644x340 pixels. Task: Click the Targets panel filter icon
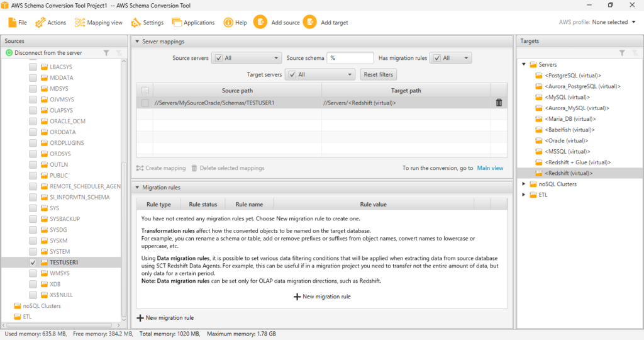coord(621,54)
